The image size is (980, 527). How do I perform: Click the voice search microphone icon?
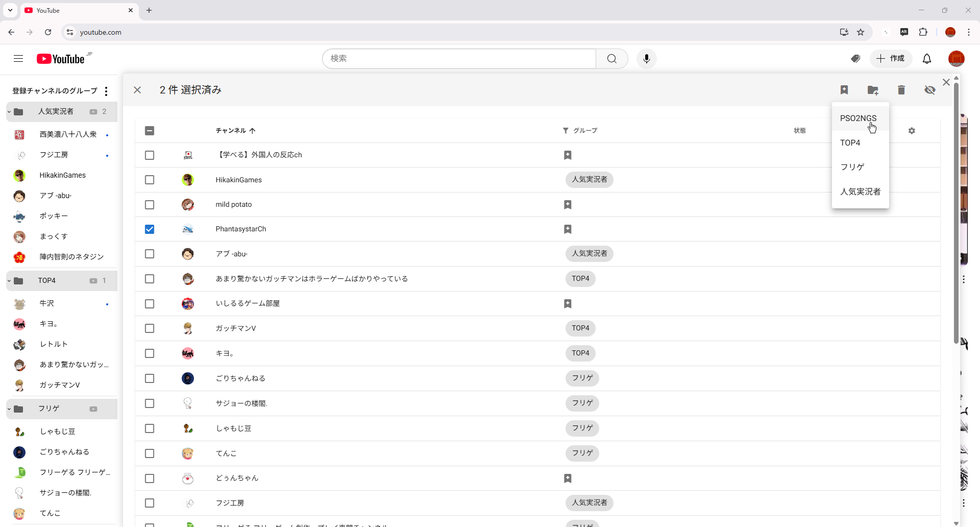[x=646, y=59]
